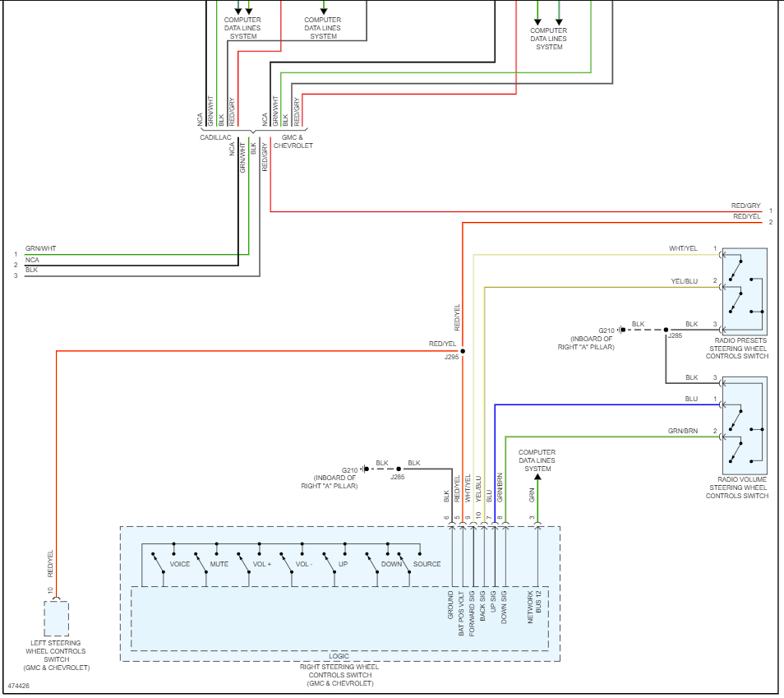Click the blue BLU wire label near the Volume switch

(x=691, y=399)
